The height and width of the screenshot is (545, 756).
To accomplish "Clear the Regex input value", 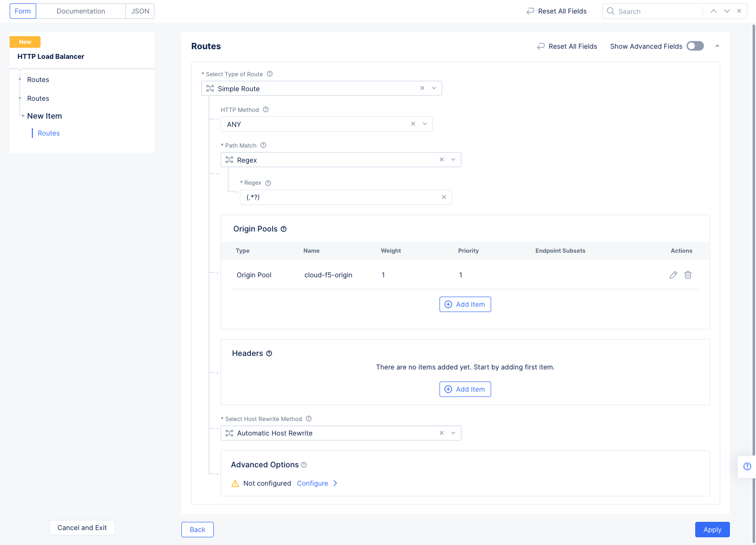I will coord(444,197).
